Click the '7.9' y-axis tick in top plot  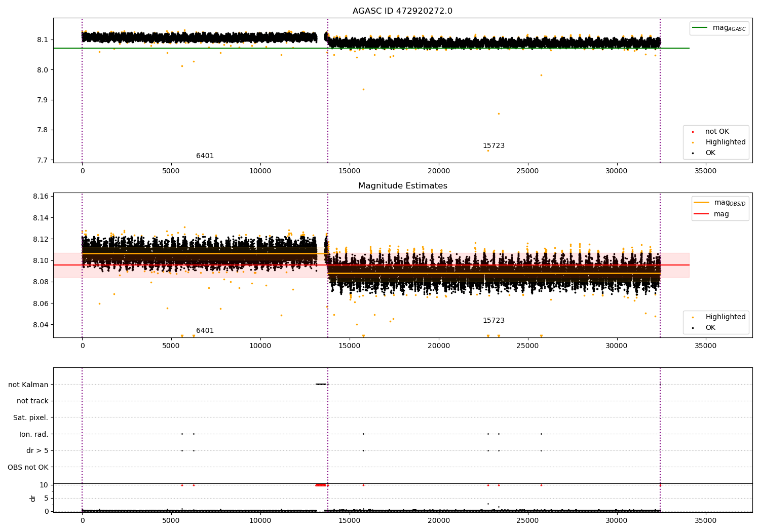pyautogui.click(x=43, y=100)
